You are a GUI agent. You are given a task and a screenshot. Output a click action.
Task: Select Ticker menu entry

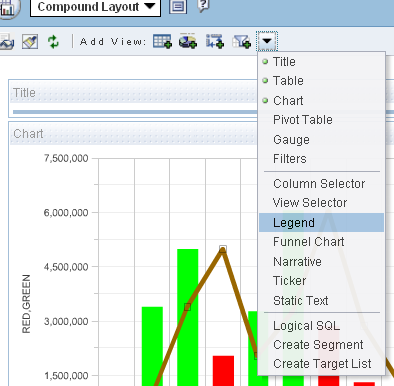pyautogui.click(x=321, y=281)
